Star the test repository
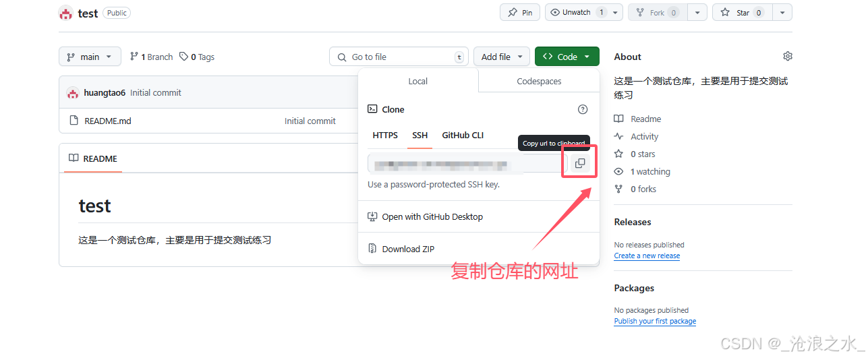 741,12
